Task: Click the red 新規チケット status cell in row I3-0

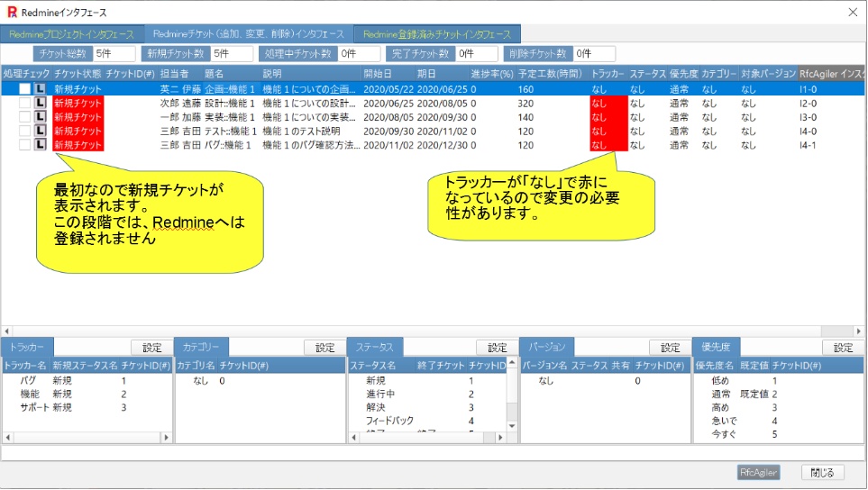Action: (78, 117)
